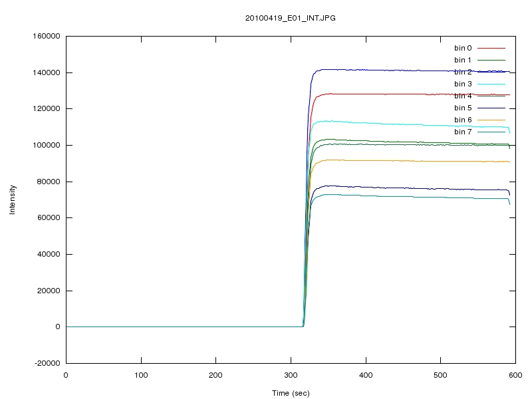Click the 60000 y-axis tick label
Screen dimensions: 532x399
tap(49, 217)
